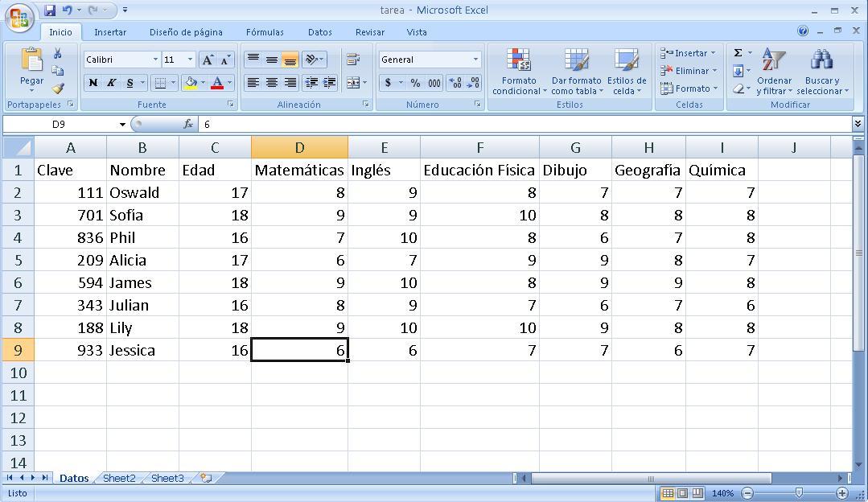The image size is (868, 502).
Task: Click the AutoSum sigma icon
Action: (x=738, y=53)
